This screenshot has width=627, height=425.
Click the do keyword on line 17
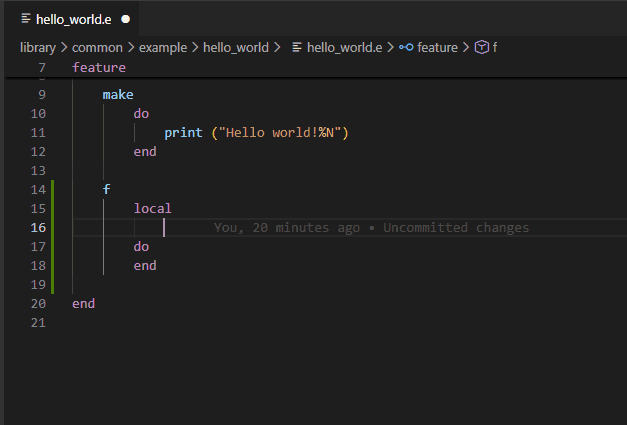tap(141, 247)
